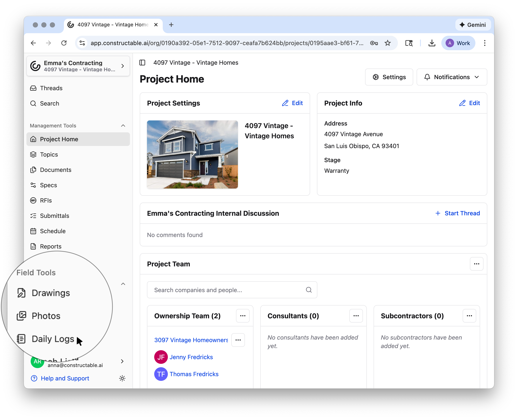This screenshot has height=420, width=518.
Task: Open Jenny Fredricks' profile link
Action: 191,357
